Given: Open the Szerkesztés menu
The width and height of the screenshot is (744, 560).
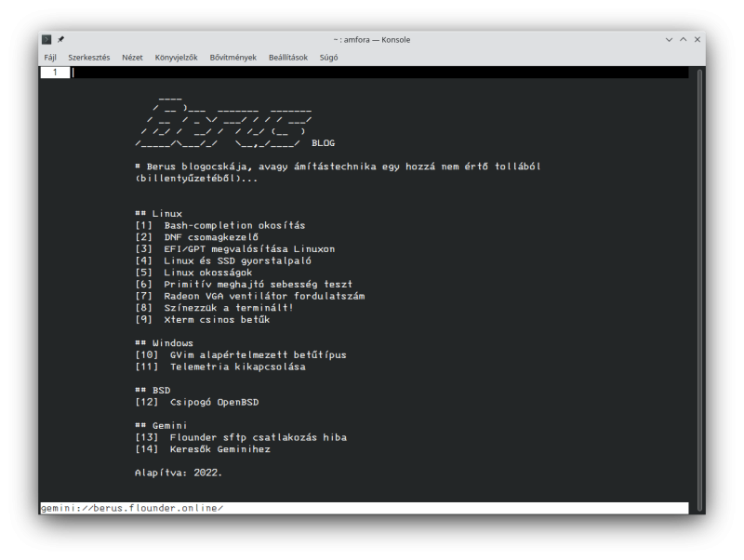Looking at the screenshot, I should [88, 58].
